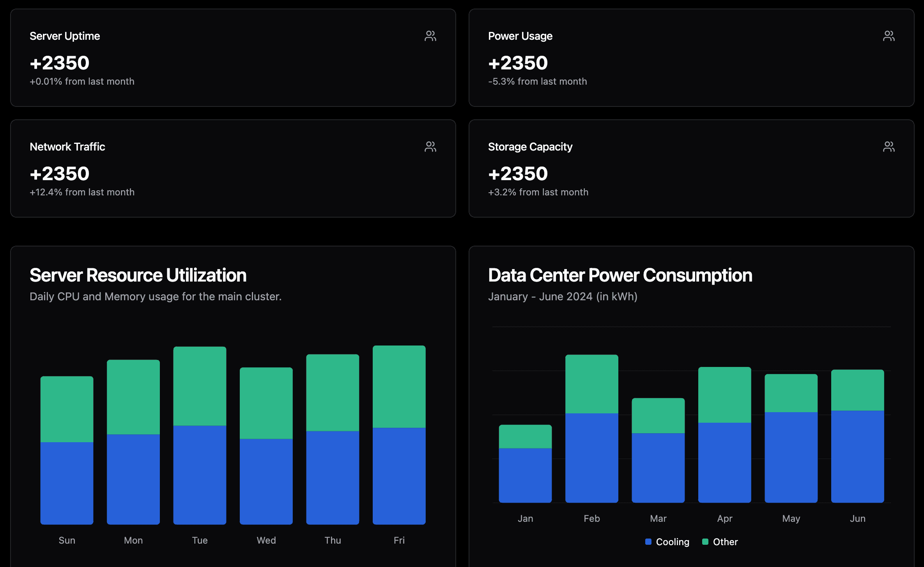This screenshot has width=924, height=567.
Task: Click the Wed bar's blue segment
Action: click(266, 482)
